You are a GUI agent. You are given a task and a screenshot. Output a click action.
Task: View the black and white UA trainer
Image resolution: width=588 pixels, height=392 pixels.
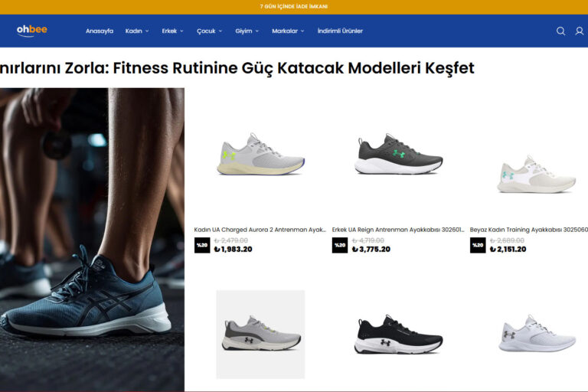[x=398, y=335]
